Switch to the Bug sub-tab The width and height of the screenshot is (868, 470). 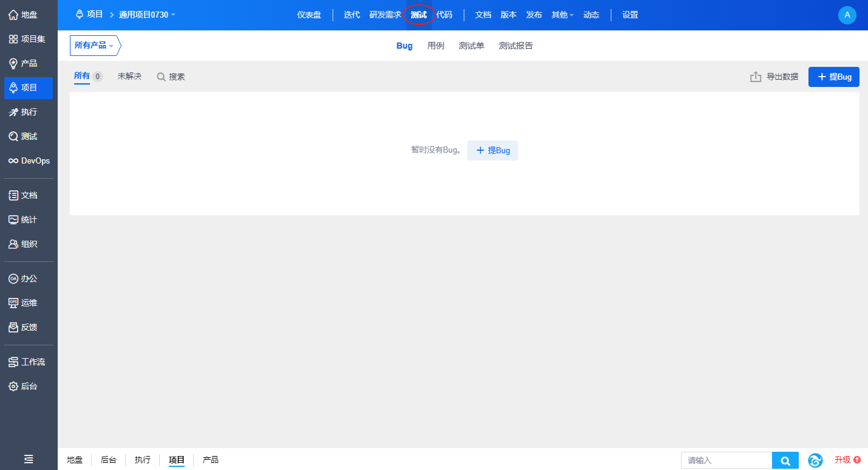404,46
